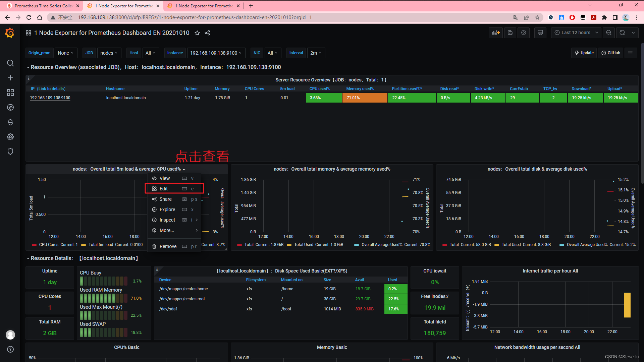The image size is (644, 362).
Task: Open More... submenu in the panel menu
Action: coord(174,230)
